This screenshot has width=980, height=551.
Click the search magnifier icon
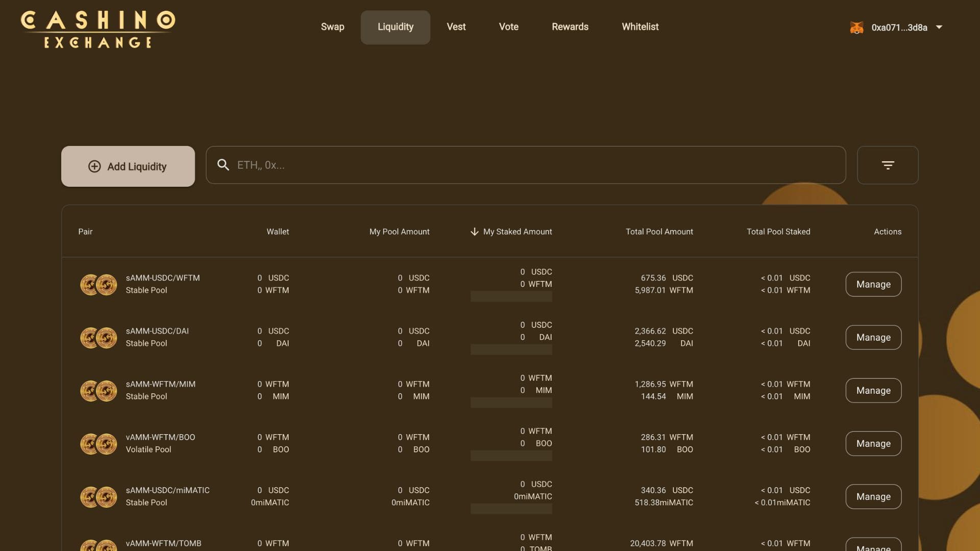pyautogui.click(x=223, y=165)
